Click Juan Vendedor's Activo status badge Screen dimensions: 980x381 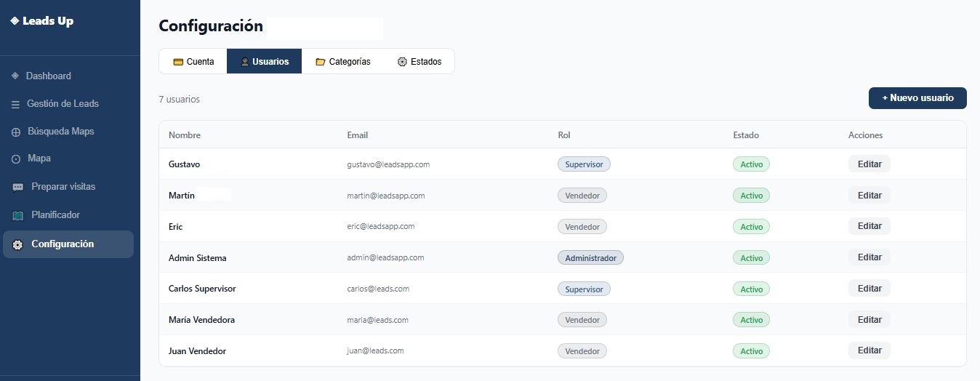(x=751, y=351)
